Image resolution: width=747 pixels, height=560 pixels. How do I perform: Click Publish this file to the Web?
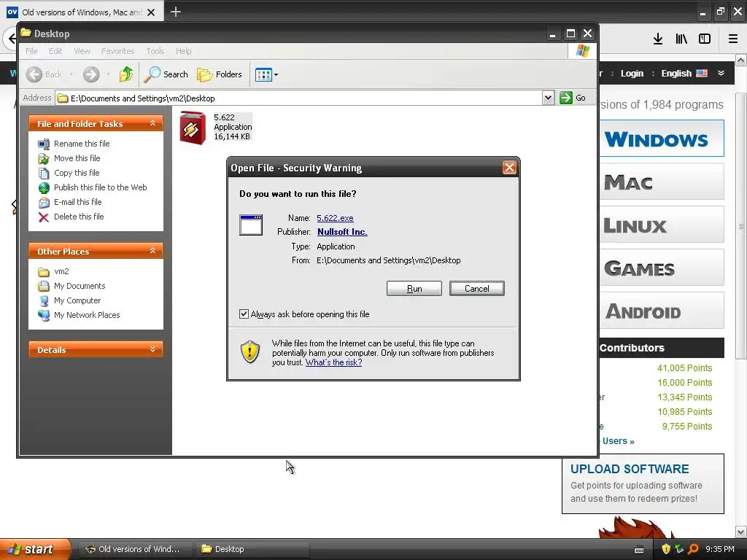point(93,187)
